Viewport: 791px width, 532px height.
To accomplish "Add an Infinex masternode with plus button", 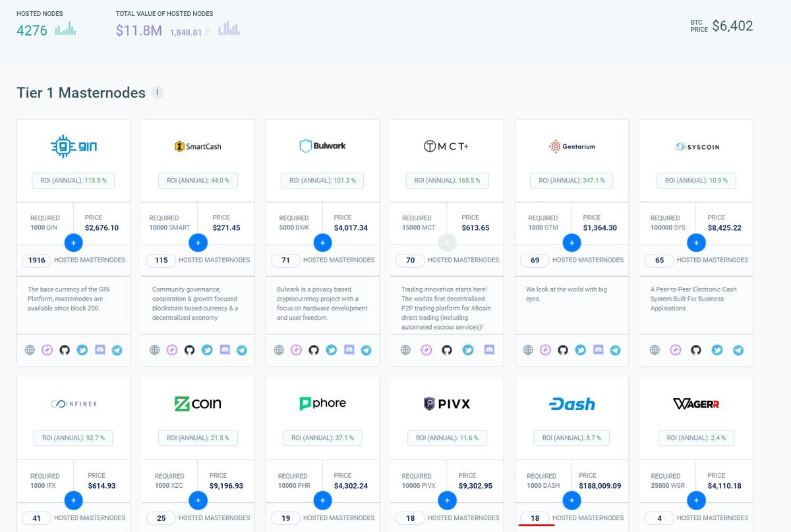I will click(73, 501).
